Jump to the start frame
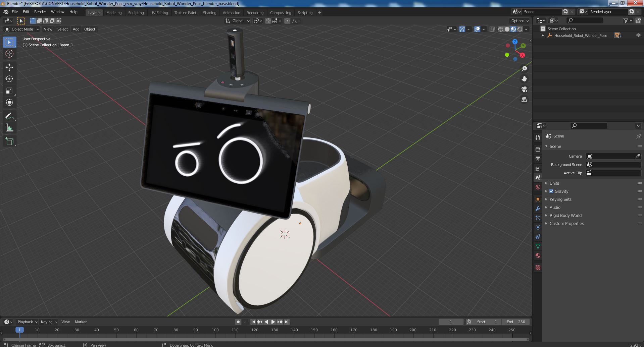This screenshot has height=347, width=644. click(253, 322)
